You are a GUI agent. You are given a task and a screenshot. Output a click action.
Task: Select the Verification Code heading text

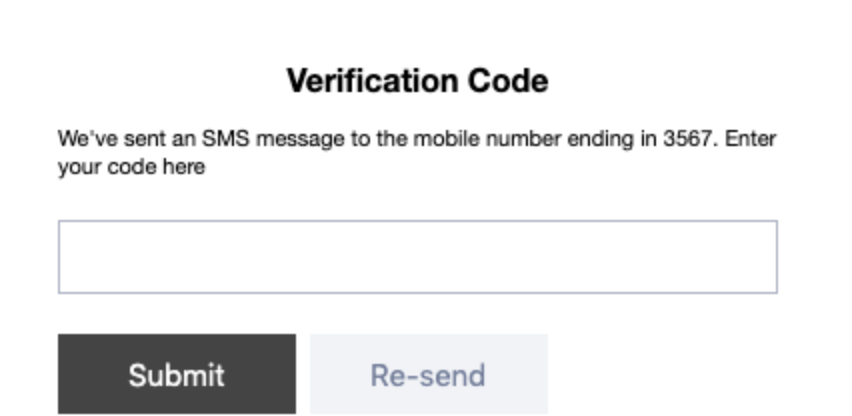417,81
